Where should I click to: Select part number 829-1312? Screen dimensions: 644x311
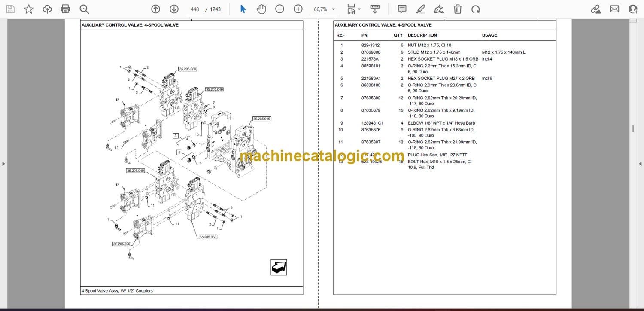click(371, 45)
